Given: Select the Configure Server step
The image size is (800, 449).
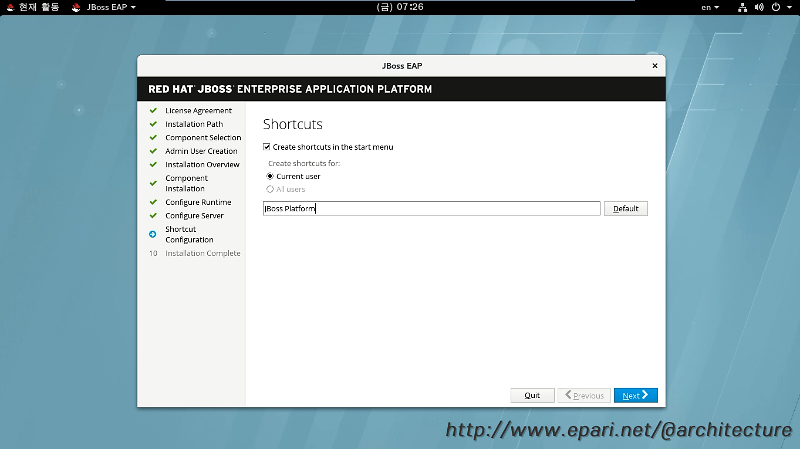Looking at the screenshot, I should point(194,216).
